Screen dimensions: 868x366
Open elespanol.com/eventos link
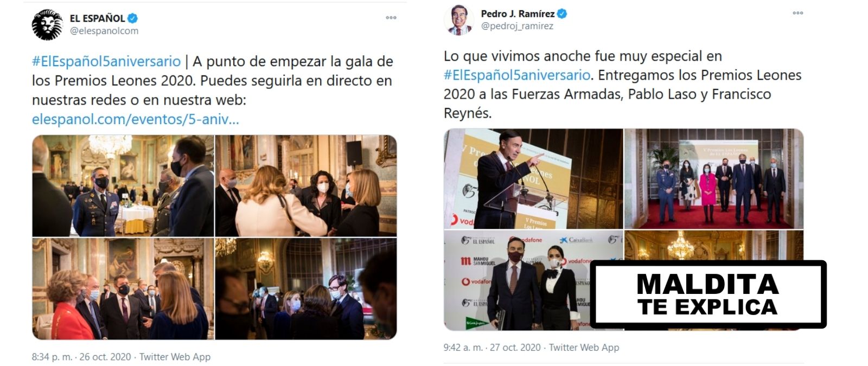[135, 119]
